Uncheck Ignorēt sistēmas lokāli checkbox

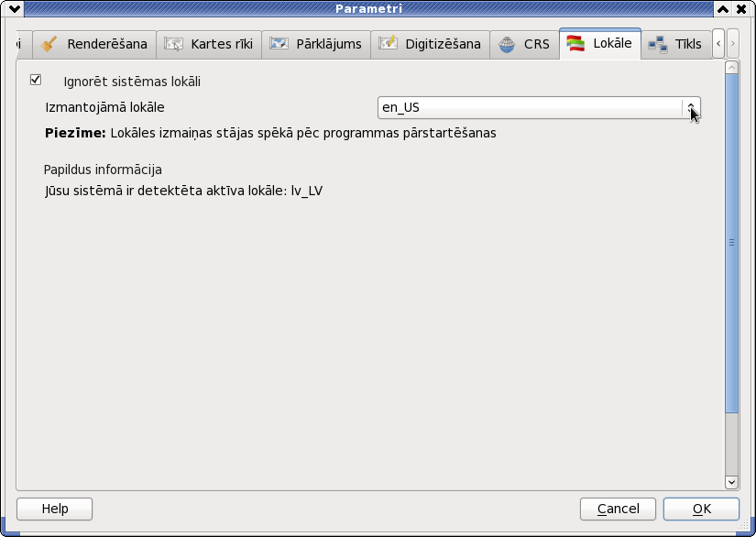click(36, 80)
